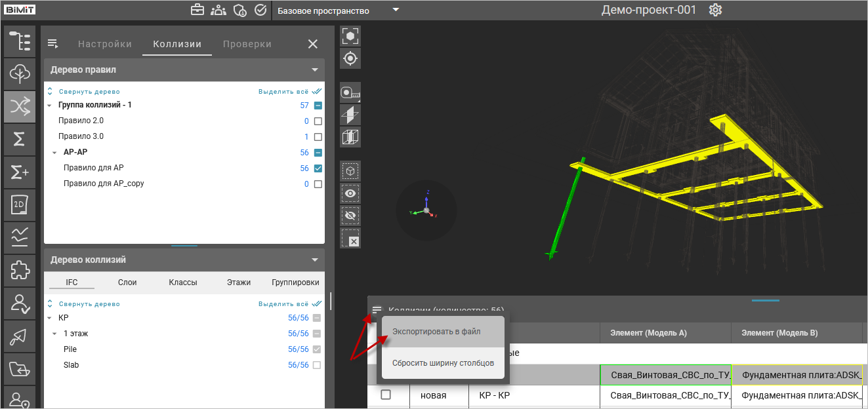868x409 pixels.
Task: Click the fit-to-view cube icon in viewport
Action: pyautogui.click(x=350, y=36)
